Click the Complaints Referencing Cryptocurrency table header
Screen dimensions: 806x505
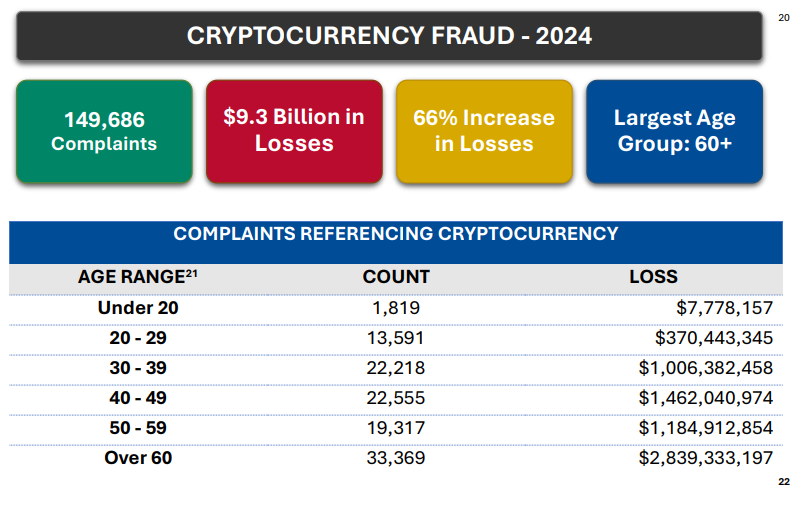[395, 234]
